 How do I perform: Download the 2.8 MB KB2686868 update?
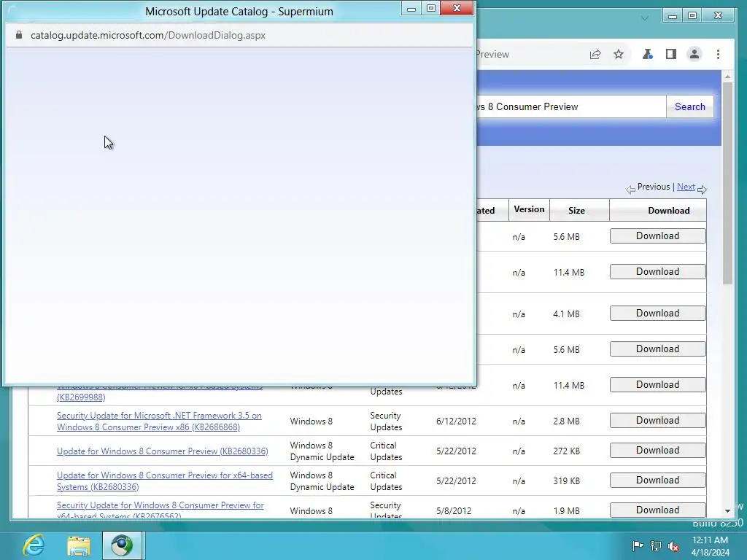pos(657,420)
